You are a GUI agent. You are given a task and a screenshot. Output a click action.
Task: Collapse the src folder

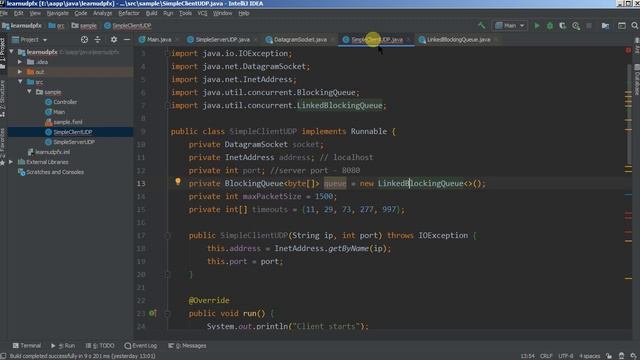(x=20, y=82)
